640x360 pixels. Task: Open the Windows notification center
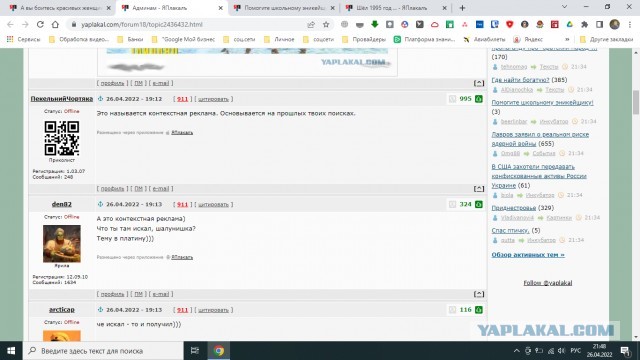click(625, 351)
